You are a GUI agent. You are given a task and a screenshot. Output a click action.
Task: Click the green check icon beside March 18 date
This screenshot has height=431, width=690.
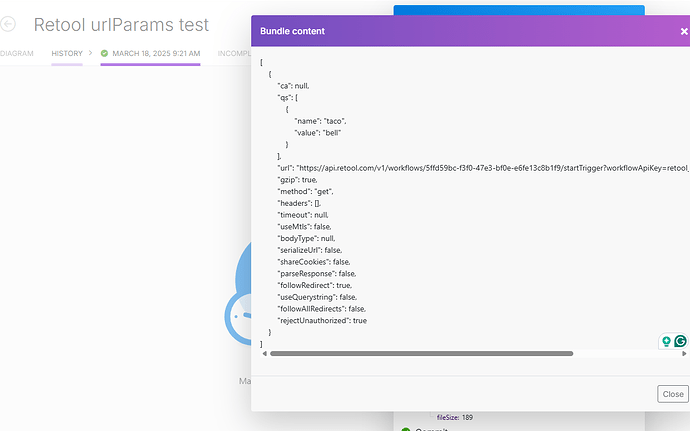coord(104,53)
